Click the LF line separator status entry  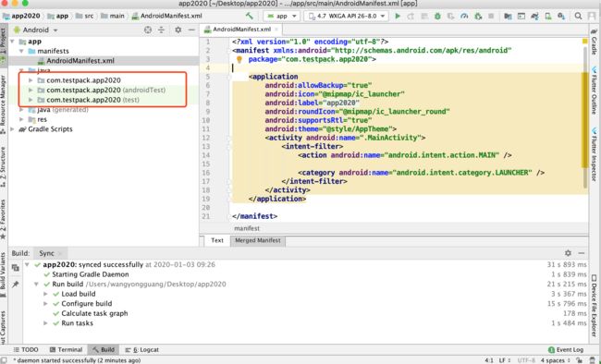505,360
